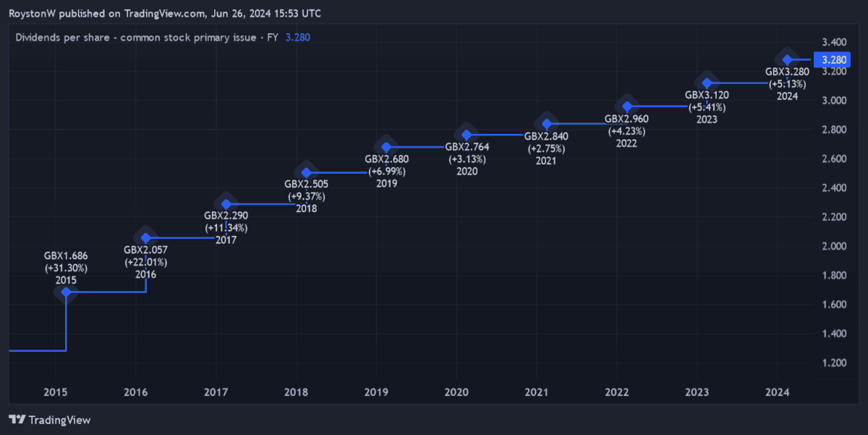Select the 2020 diamond data point
868x435 pixels.
click(x=467, y=135)
